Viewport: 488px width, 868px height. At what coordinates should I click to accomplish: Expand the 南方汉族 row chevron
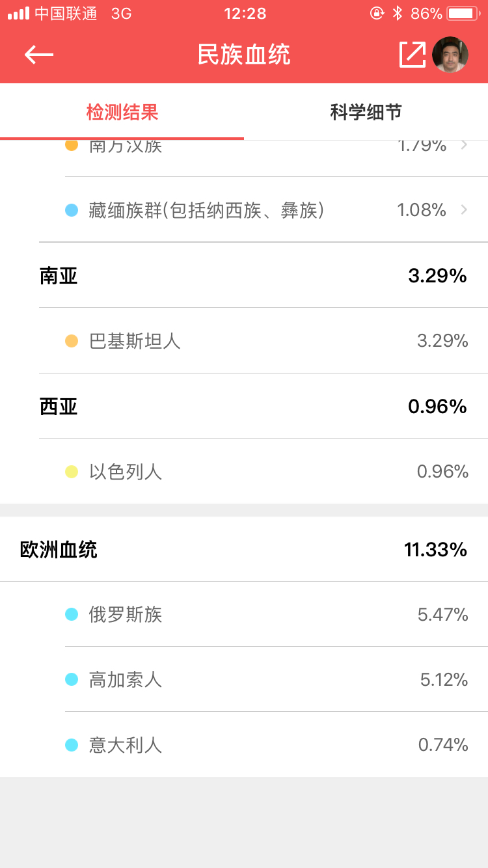pos(464,145)
